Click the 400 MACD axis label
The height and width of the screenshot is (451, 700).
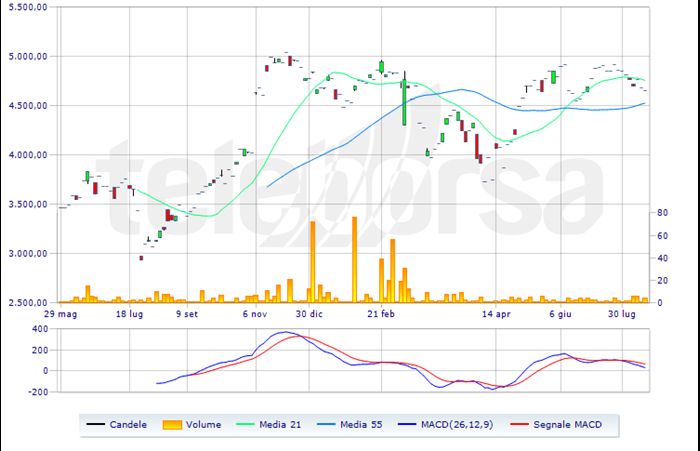40,329
